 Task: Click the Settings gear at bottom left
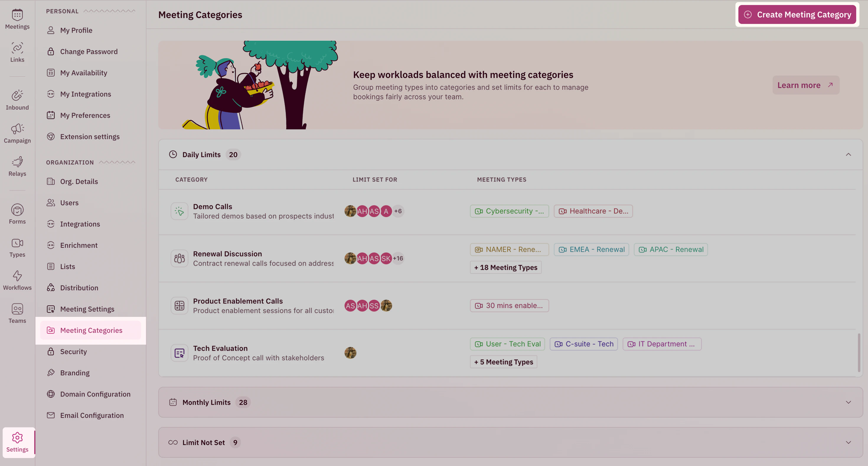(x=17, y=441)
